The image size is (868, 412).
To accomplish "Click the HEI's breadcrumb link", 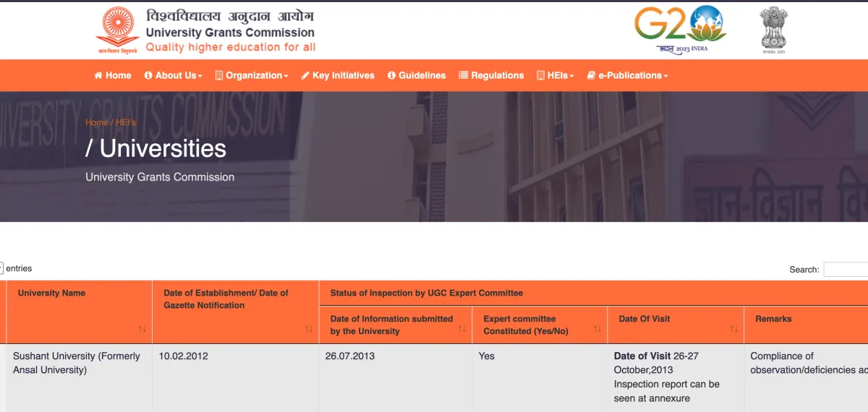I will (125, 122).
